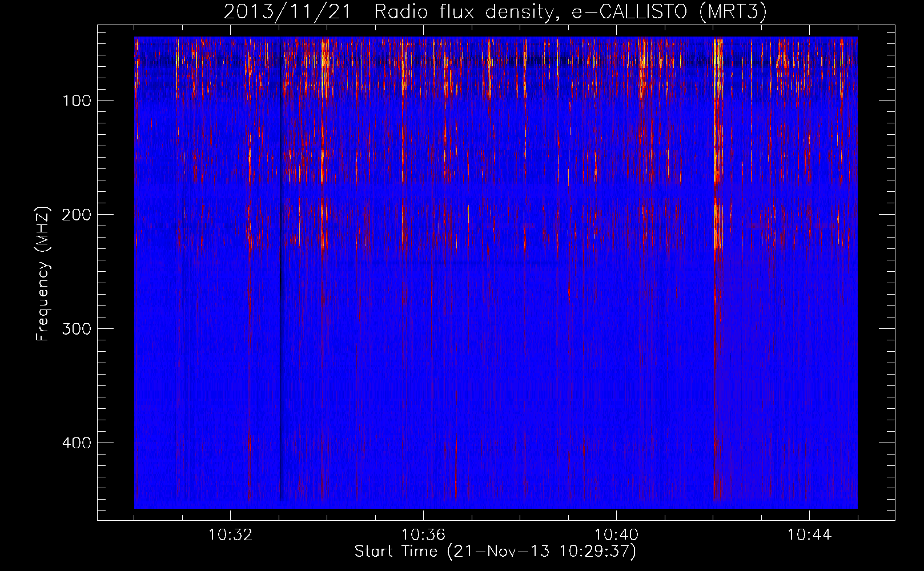
Task: Click the 400 frequency tick label
Action: pos(77,443)
